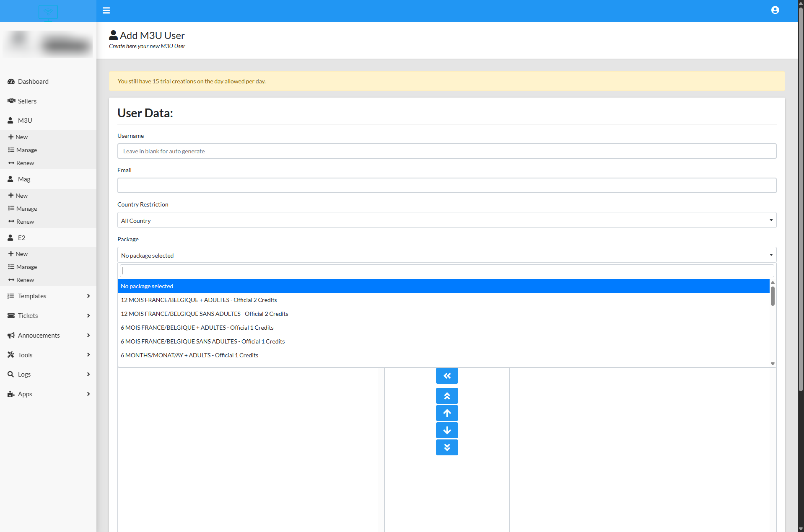Screen dimensions: 804x532
Task: Click the package list scrollbar thumb
Action: 772,296
